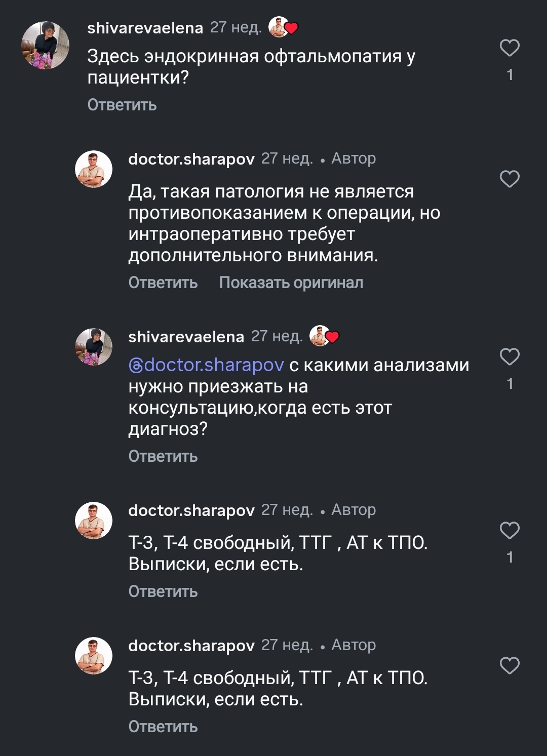Open the @doctor.sharapov mention link

tap(207, 365)
